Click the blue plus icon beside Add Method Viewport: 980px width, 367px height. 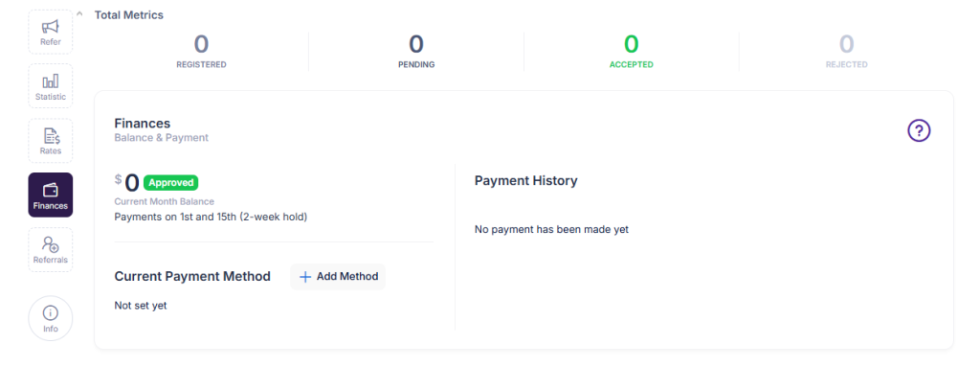[x=305, y=277]
